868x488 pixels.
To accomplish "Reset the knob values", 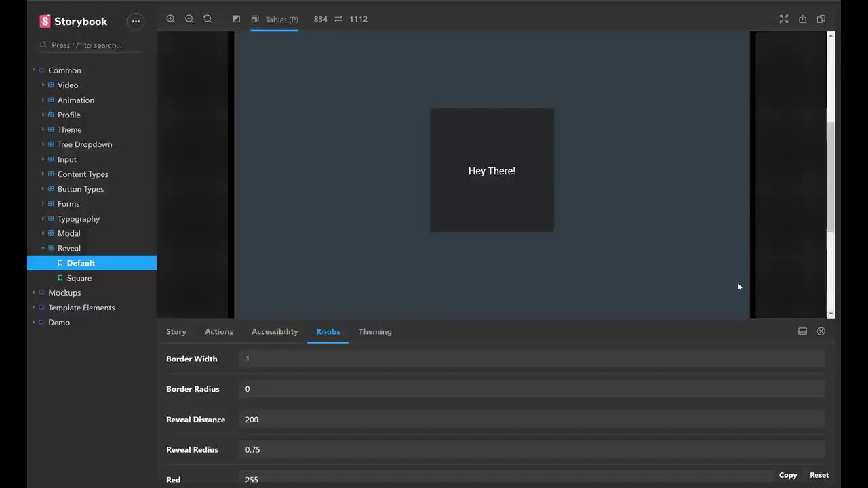I will coord(819,475).
